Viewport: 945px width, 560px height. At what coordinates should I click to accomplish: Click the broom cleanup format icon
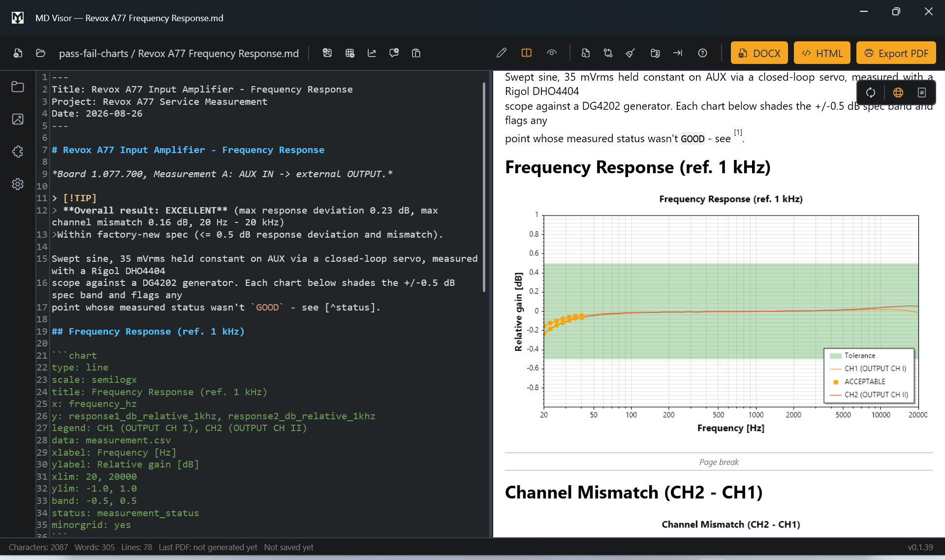(630, 53)
